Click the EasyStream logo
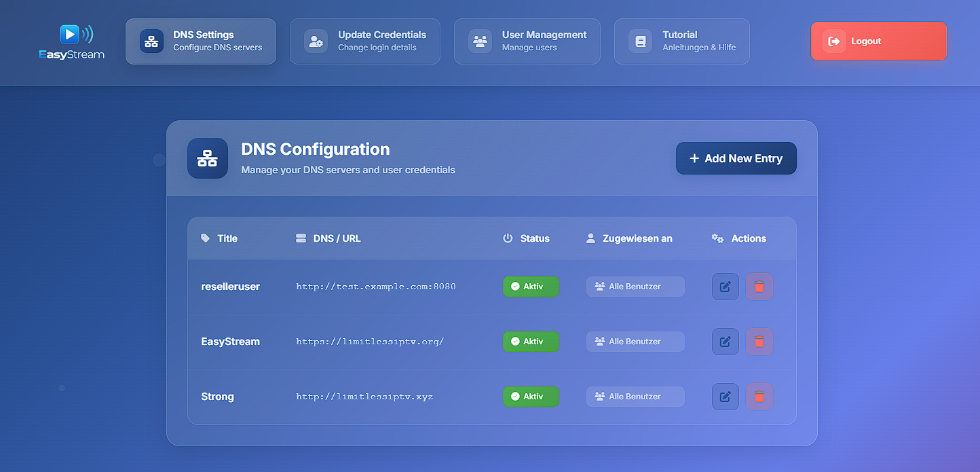 [x=72, y=41]
